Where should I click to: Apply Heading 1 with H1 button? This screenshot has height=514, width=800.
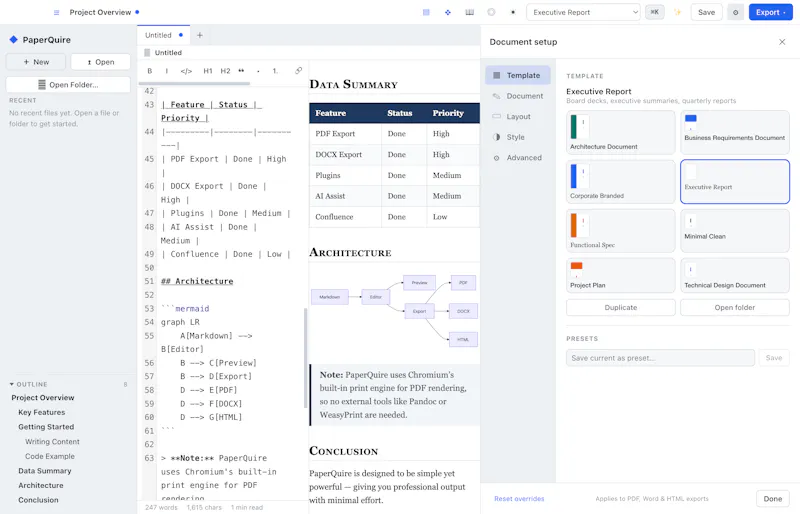[x=208, y=71]
